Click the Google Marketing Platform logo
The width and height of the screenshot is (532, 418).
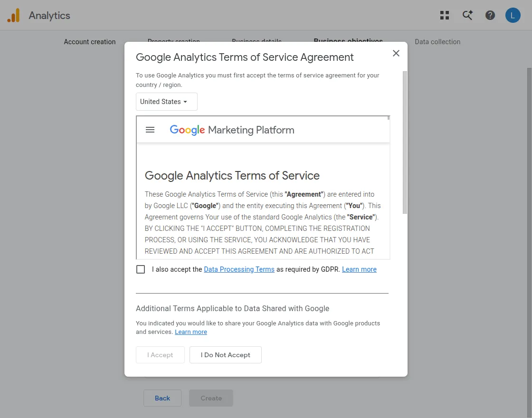point(232,130)
